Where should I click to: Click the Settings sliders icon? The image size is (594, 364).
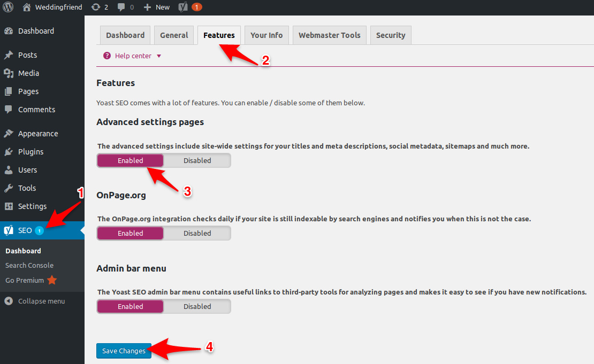point(9,206)
